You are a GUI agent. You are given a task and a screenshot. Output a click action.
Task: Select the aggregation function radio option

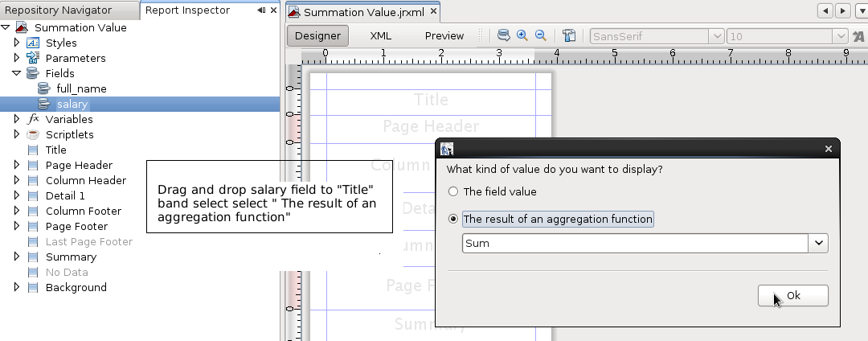tap(453, 219)
